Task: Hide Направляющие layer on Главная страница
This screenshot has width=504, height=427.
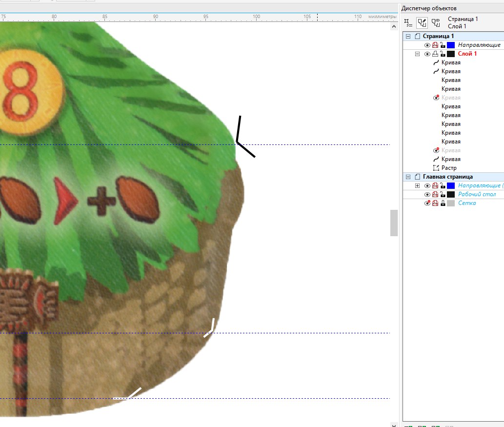Action: click(427, 185)
